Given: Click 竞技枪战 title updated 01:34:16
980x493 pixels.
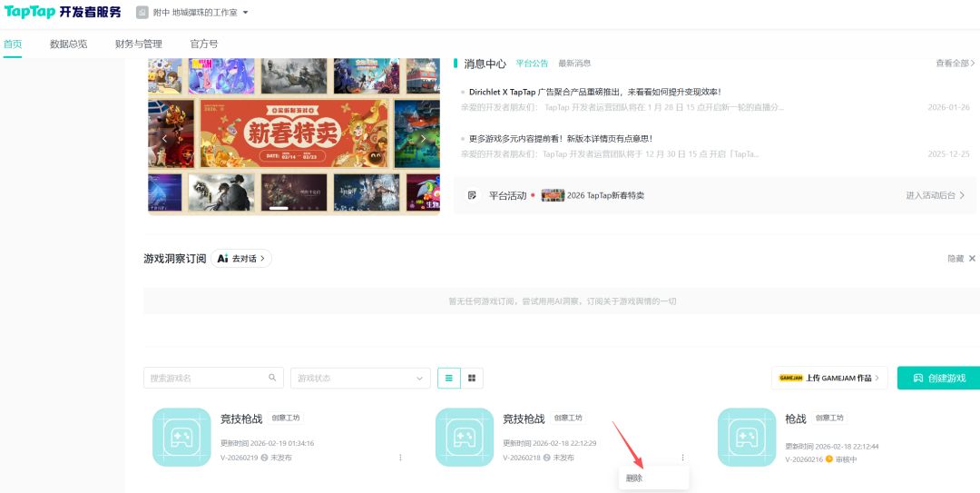Looking at the screenshot, I should [241, 419].
